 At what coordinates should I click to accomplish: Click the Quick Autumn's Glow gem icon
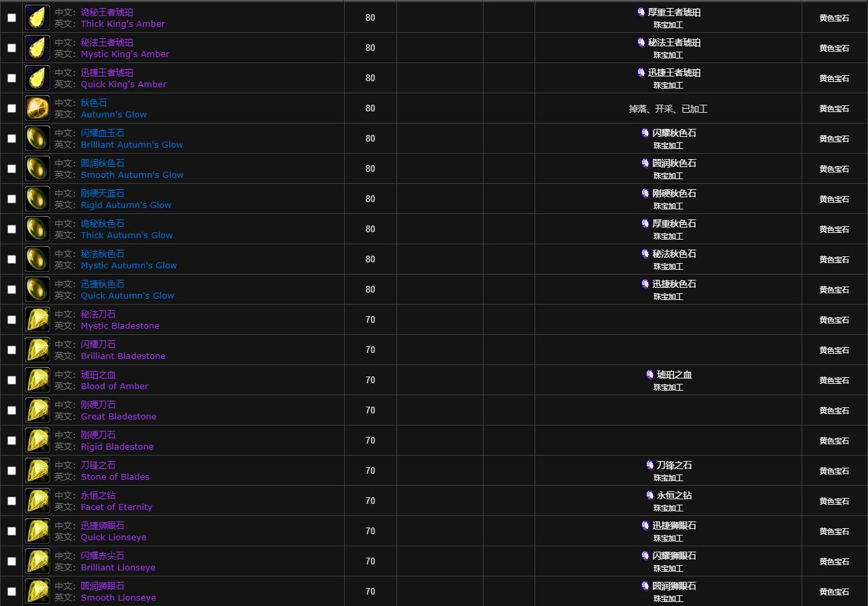(x=38, y=289)
